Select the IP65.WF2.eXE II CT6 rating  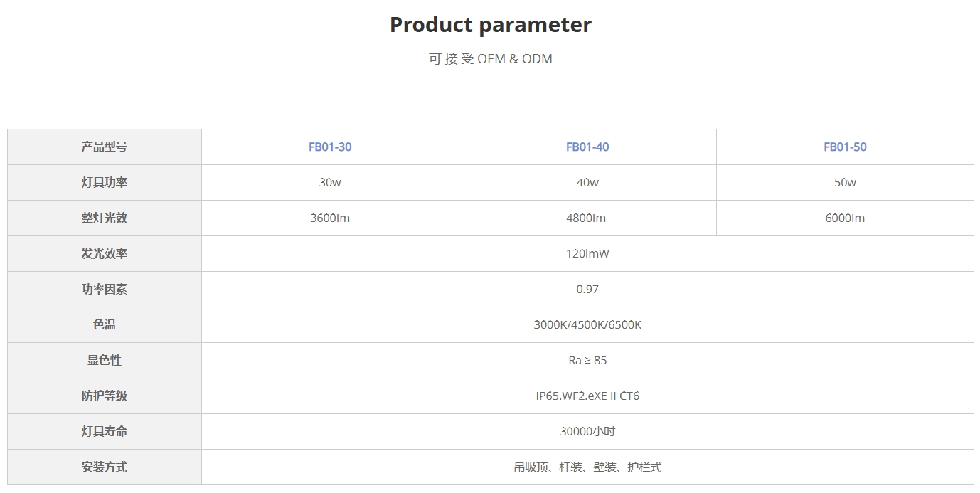[587, 396]
